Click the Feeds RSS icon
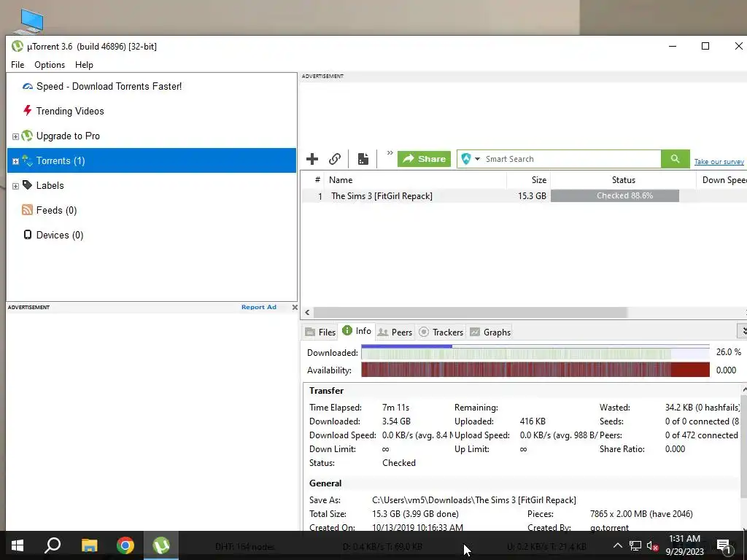The image size is (747, 560). tap(27, 210)
